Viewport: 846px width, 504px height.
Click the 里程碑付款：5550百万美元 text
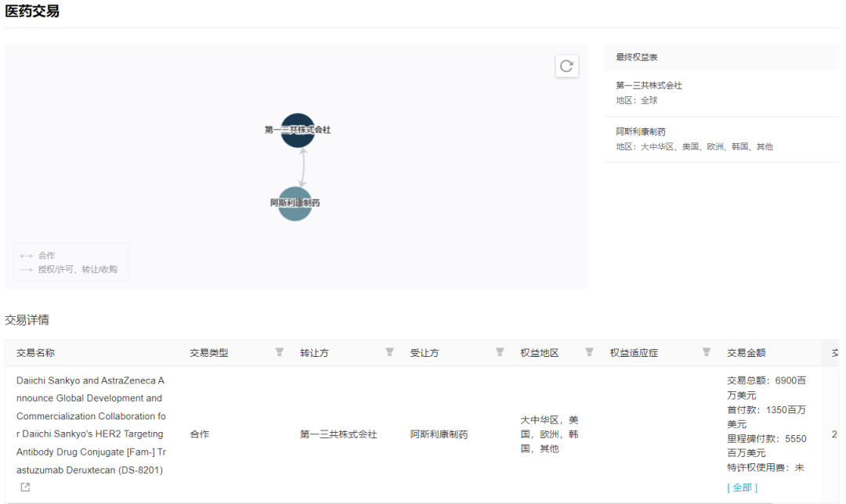(767, 446)
